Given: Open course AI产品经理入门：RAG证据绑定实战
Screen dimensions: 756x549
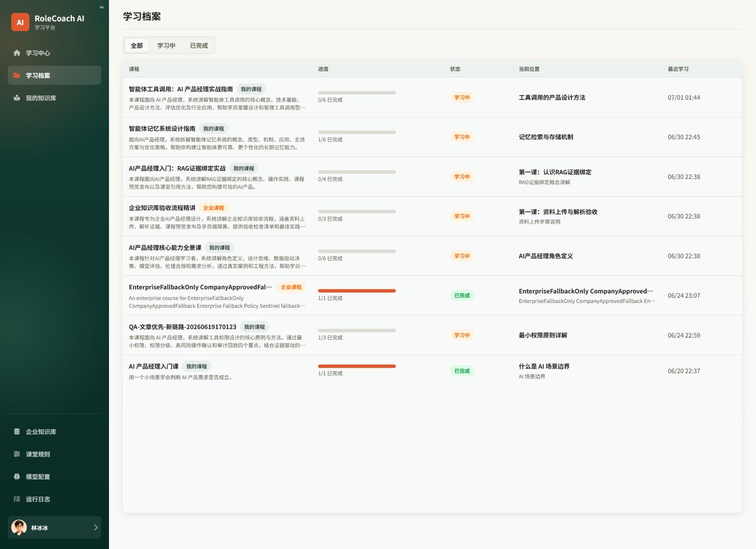Looking at the screenshot, I should tap(177, 168).
